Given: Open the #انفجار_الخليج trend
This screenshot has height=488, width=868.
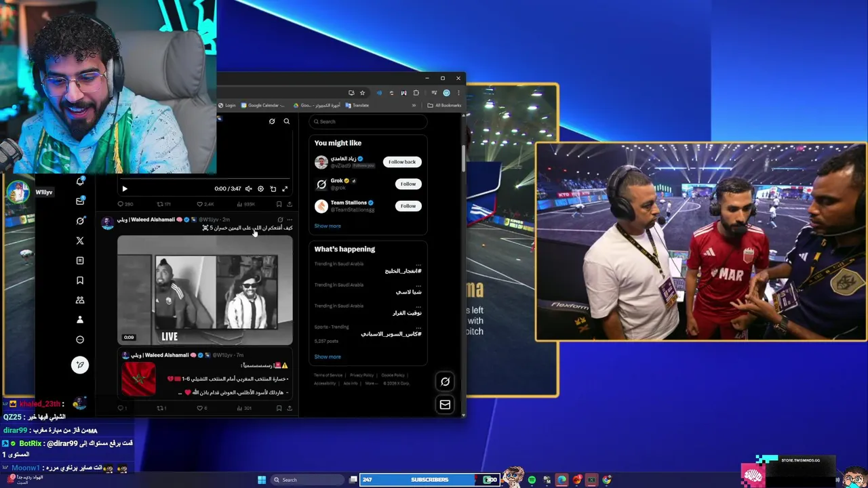Looking at the screenshot, I should click(x=403, y=271).
